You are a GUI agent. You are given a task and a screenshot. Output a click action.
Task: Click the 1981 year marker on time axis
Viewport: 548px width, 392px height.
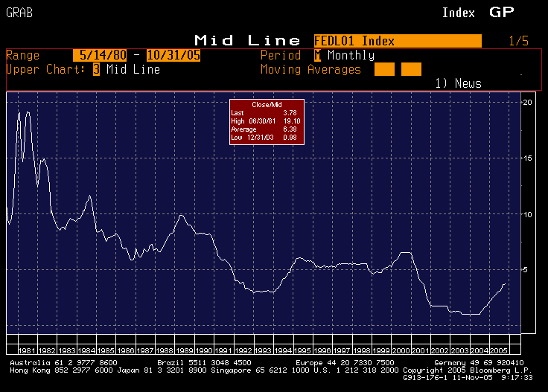(26, 350)
